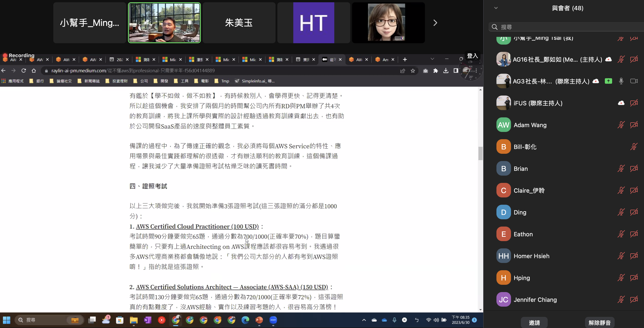Reload the Medium article page

(24, 71)
